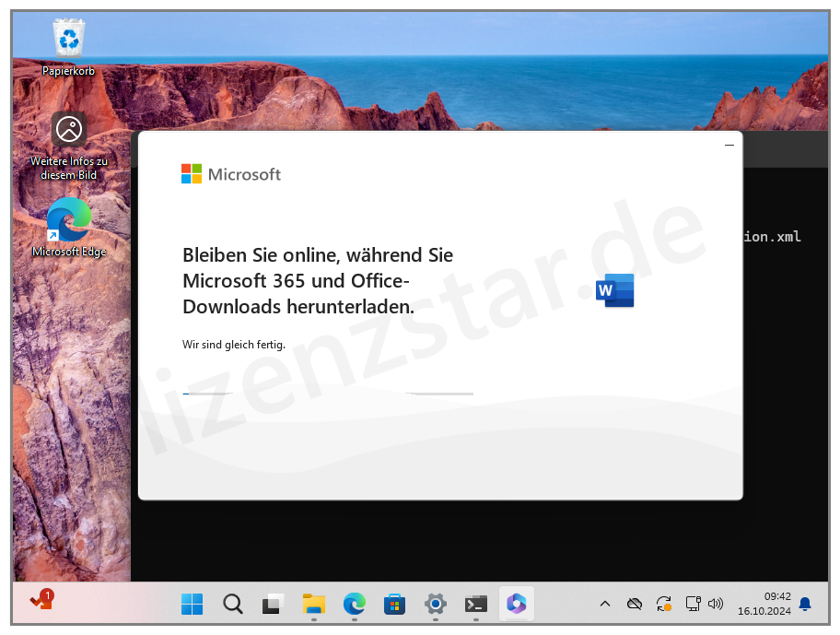Click the Microsoft logo in the installer dialog
The height and width of the screenshot is (635, 840).
tap(231, 174)
